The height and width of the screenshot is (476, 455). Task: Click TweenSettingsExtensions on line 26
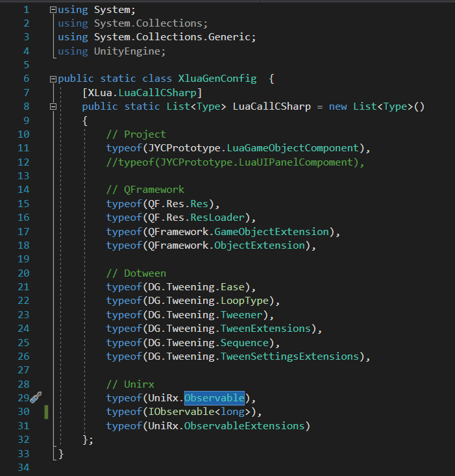coord(289,357)
